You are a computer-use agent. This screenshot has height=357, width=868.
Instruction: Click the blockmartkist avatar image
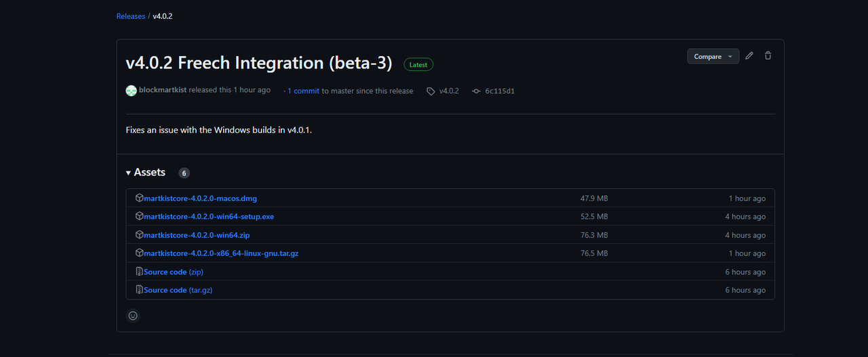point(132,90)
